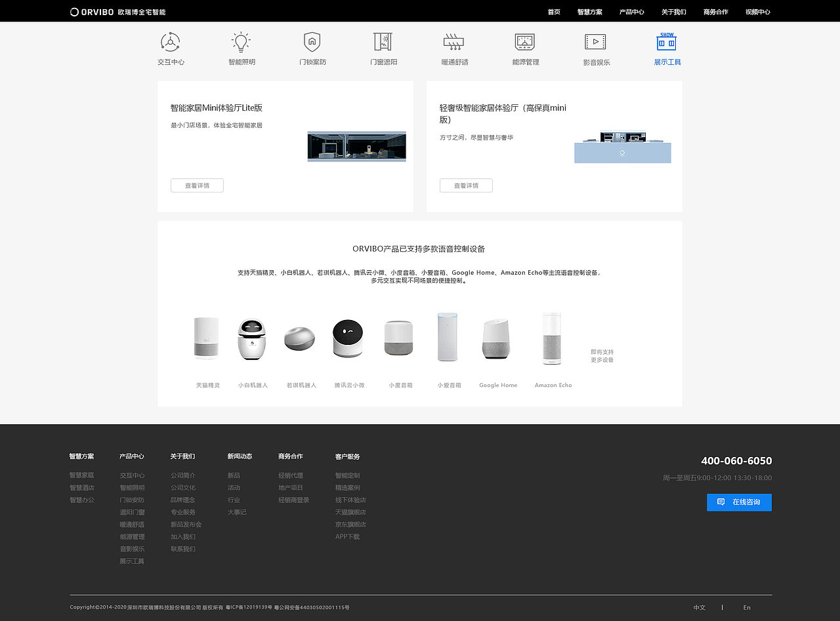Click the 即将支持更多设备 text

[602, 356]
